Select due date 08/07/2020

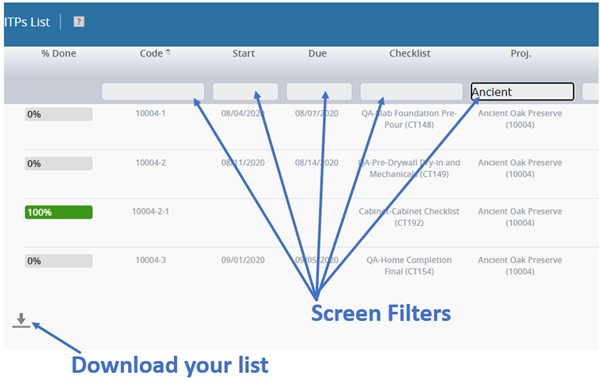316,114
